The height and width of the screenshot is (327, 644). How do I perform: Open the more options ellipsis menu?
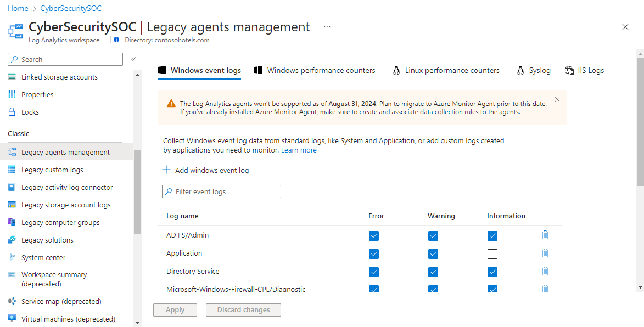(327, 27)
